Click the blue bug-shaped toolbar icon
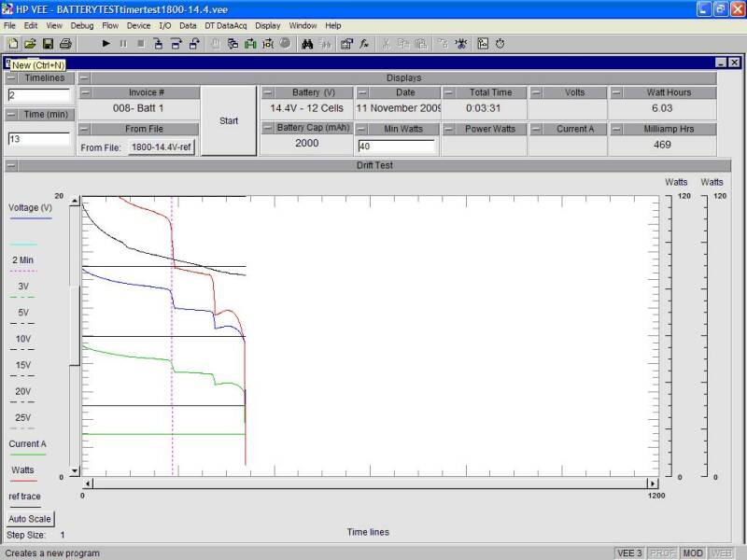Viewport: 747px width, 560px height. click(x=460, y=44)
